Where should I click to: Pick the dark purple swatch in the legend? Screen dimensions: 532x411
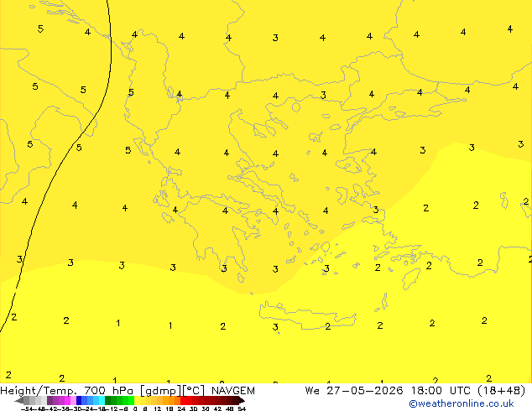tap(50, 400)
